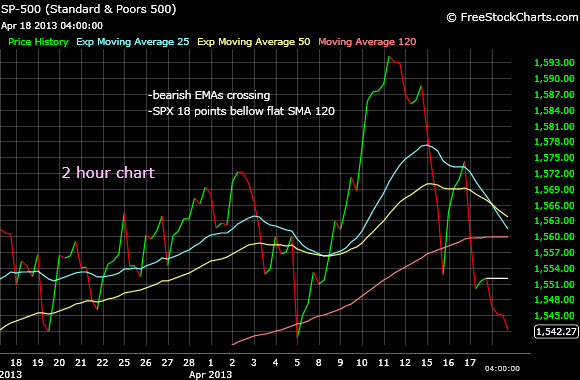Click date label 19 on time axis
Viewport: 580px width, 380px height.
[38, 363]
